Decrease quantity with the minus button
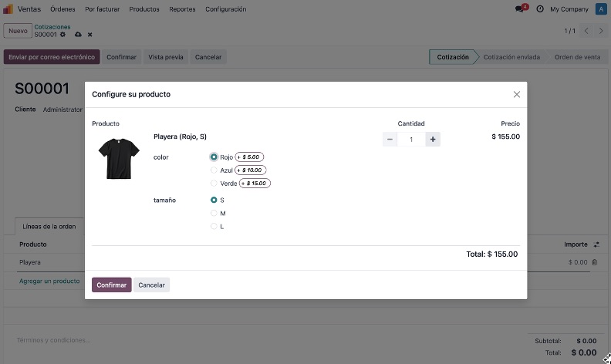The image size is (611, 364). (390, 139)
